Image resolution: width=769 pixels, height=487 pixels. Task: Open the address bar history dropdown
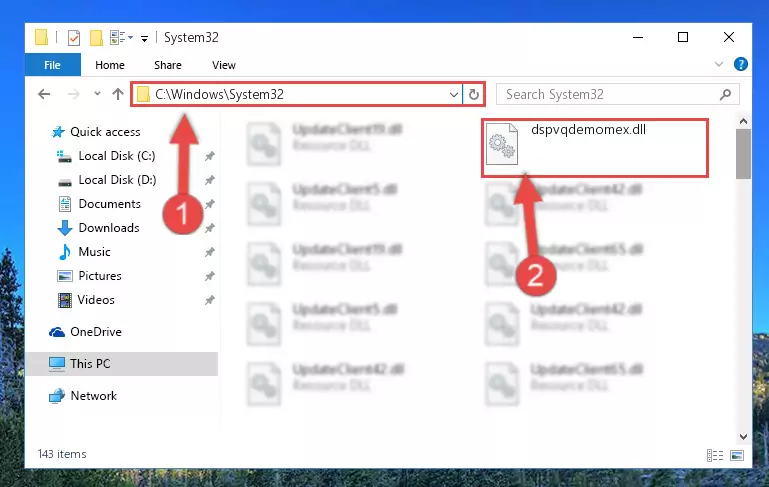[x=454, y=94]
